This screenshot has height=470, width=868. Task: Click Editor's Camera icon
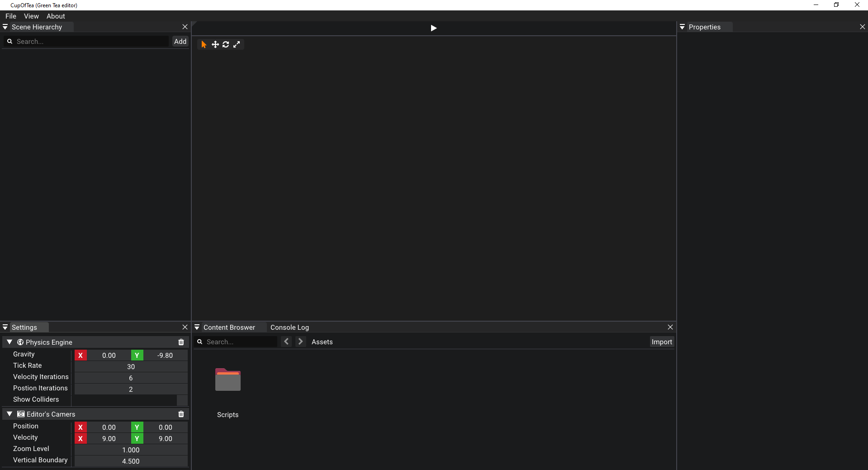(21, 414)
